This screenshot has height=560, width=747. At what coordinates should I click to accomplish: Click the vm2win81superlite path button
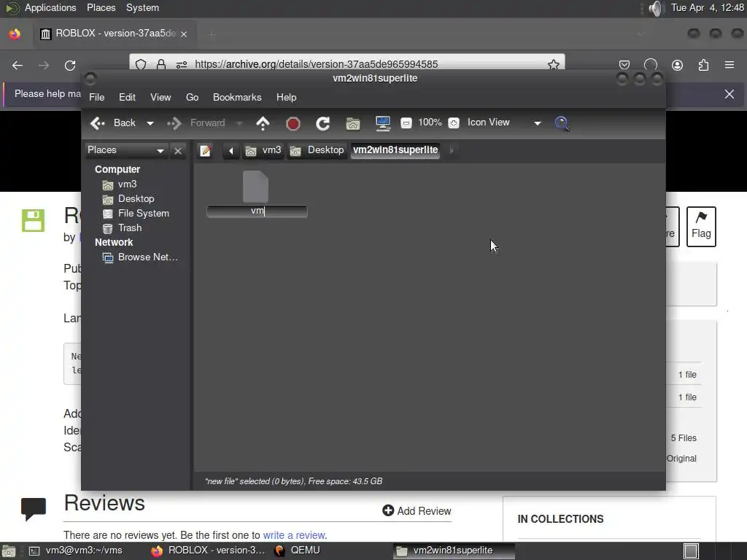pos(395,150)
